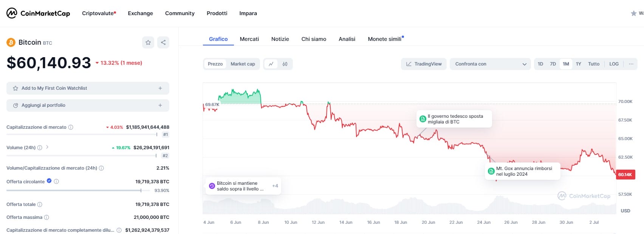Open the three-dots chart options menu
644x234 pixels.
tap(631, 64)
